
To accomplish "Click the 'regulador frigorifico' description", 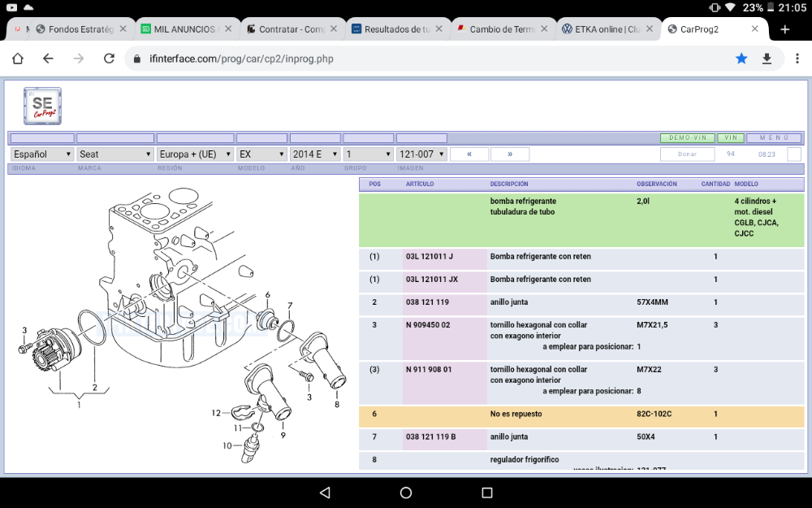I will tap(525, 459).
